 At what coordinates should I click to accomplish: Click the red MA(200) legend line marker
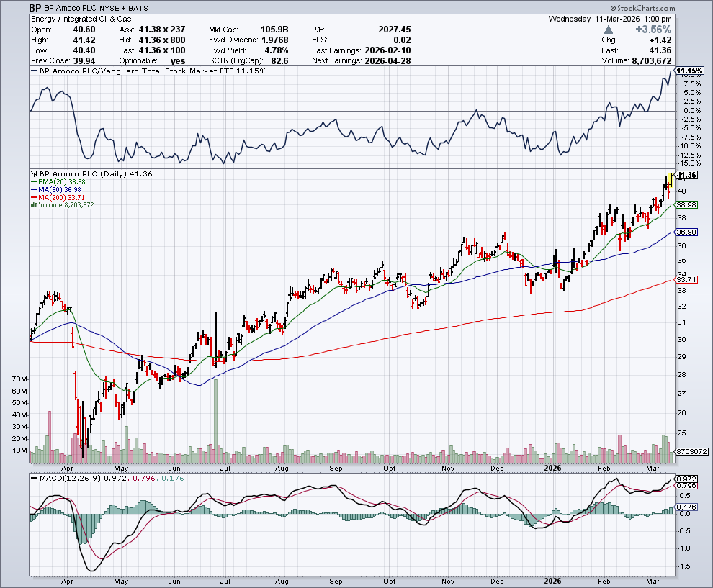pyautogui.click(x=33, y=197)
